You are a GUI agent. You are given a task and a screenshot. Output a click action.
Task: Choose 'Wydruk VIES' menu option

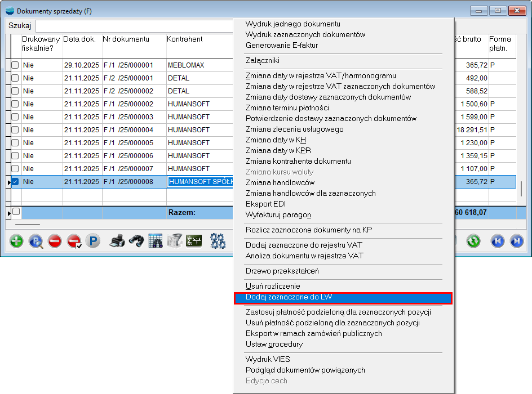tap(268, 359)
